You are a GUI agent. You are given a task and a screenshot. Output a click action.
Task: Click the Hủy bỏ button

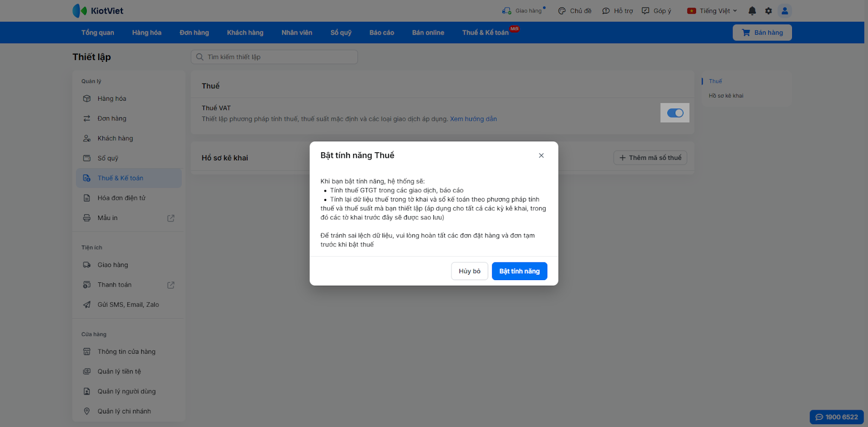pos(469,271)
